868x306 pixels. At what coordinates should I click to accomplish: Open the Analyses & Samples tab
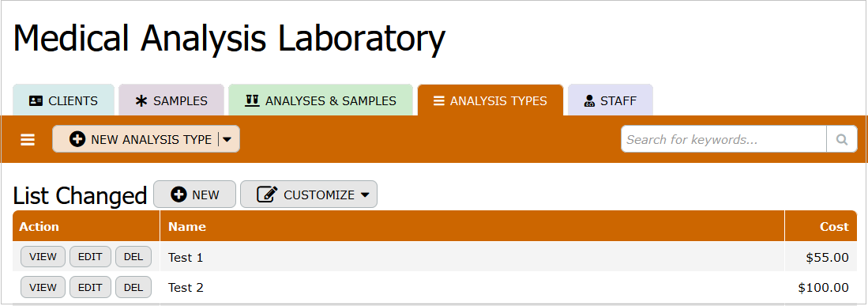tap(321, 100)
